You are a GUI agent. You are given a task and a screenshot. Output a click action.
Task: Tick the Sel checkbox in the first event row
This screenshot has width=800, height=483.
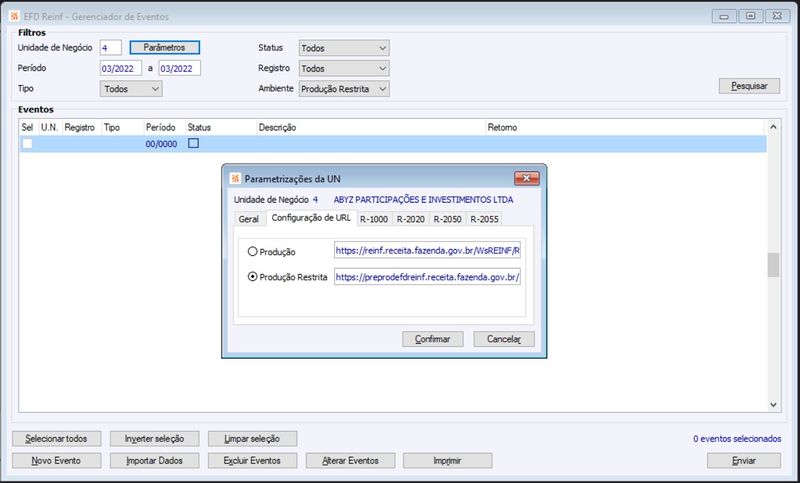(27, 144)
